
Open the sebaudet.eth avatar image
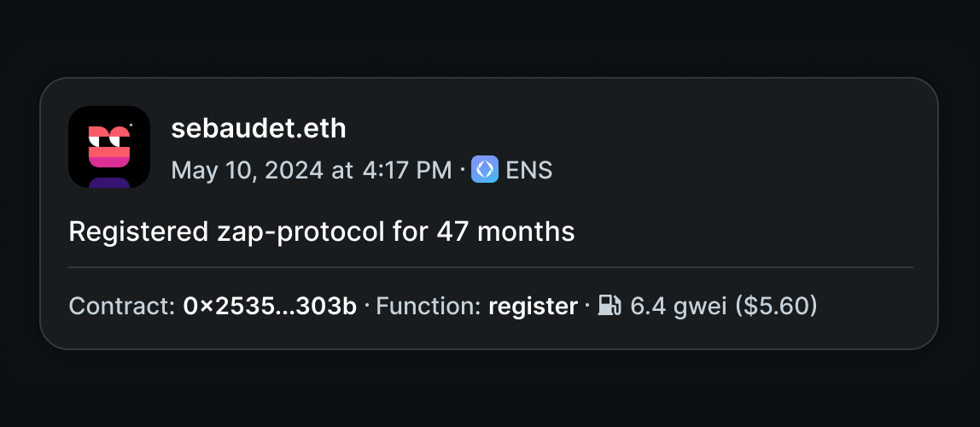pos(108,147)
